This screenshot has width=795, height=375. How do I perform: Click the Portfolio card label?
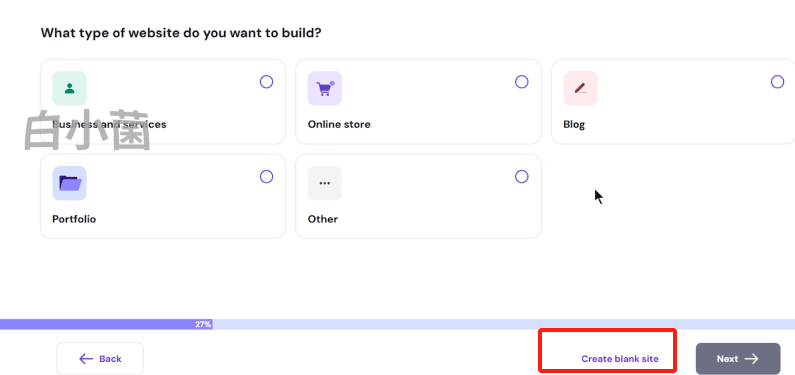coord(74,219)
